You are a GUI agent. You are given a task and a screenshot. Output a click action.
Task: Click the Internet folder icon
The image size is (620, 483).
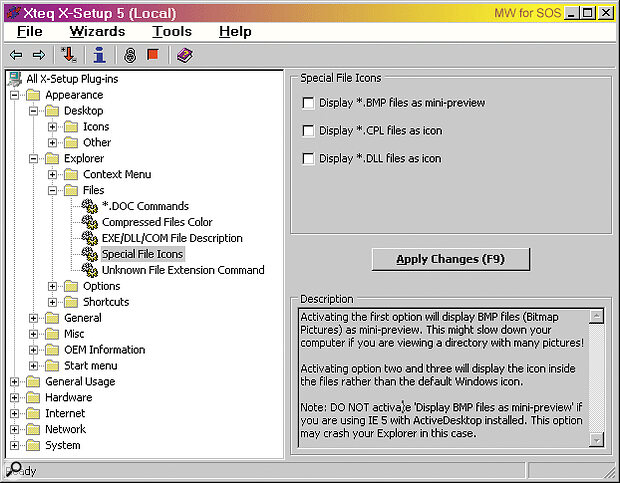[33, 413]
